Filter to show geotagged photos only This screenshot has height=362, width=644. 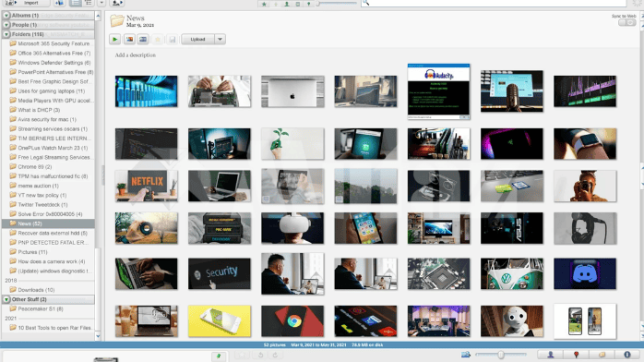(309, 4)
